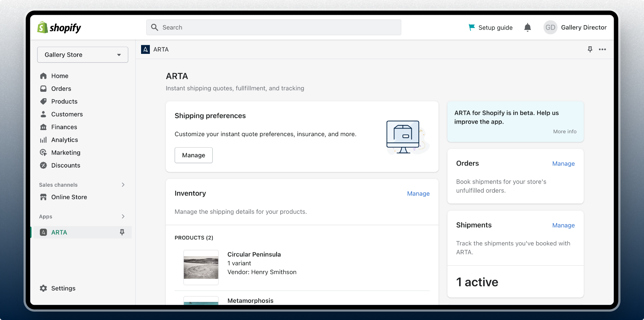644x320 pixels.
Task: Pin app using header pin icon
Action: [590, 49]
